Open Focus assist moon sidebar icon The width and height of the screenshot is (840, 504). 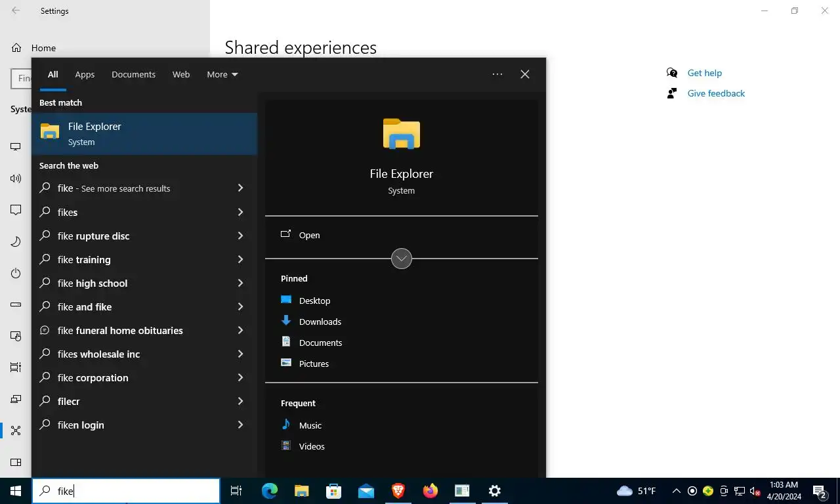(x=16, y=241)
